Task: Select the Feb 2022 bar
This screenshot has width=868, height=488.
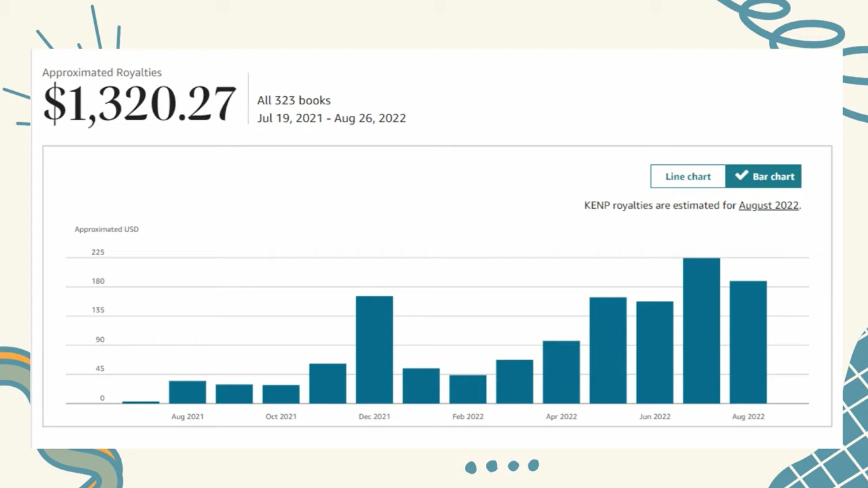Action: (467, 389)
